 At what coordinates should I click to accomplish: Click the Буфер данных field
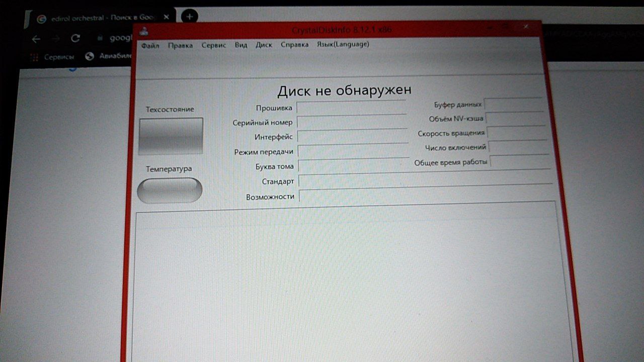pyautogui.click(x=514, y=104)
